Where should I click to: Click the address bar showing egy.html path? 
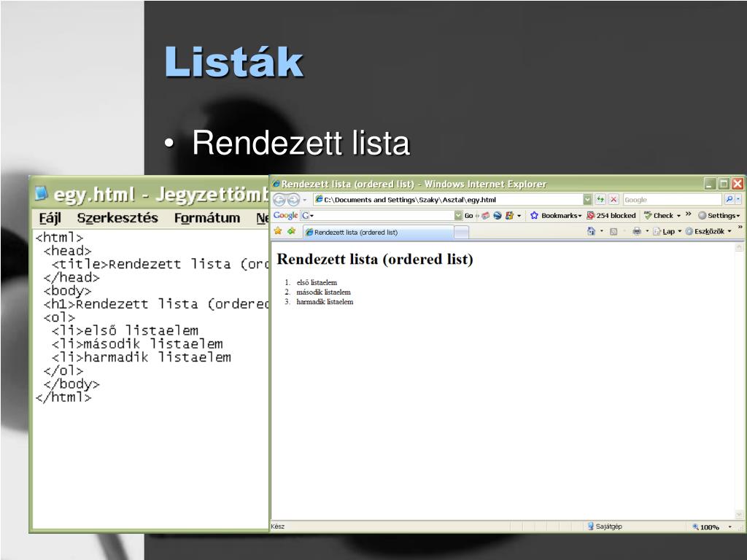(x=449, y=200)
